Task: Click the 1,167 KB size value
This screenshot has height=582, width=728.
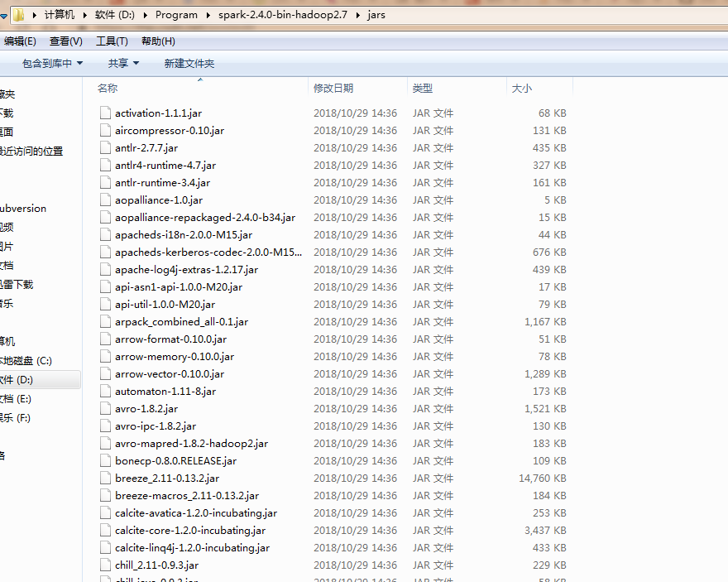Action: click(x=545, y=322)
